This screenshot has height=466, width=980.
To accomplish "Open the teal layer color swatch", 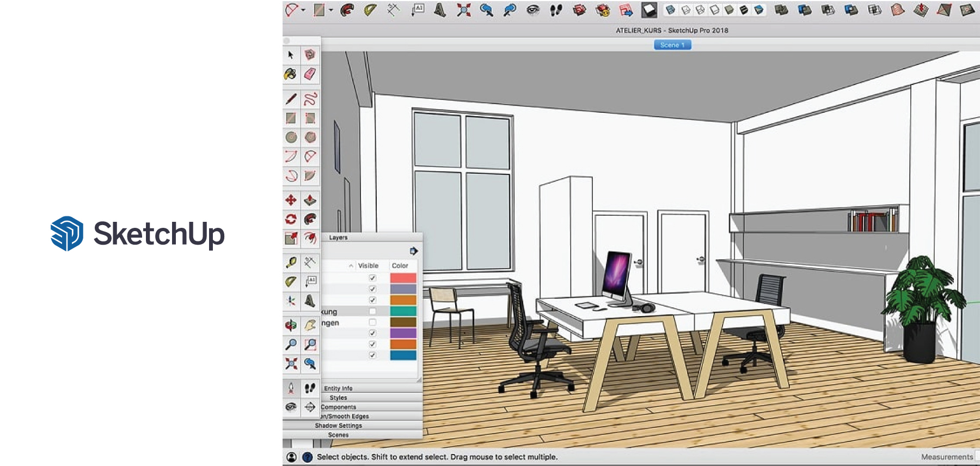I will click(x=403, y=311).
